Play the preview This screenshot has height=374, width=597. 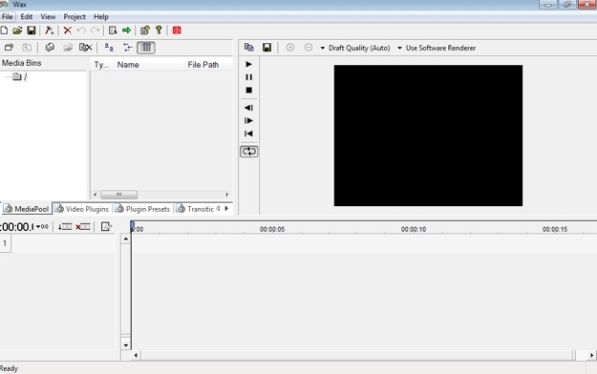tap(249, 64)
